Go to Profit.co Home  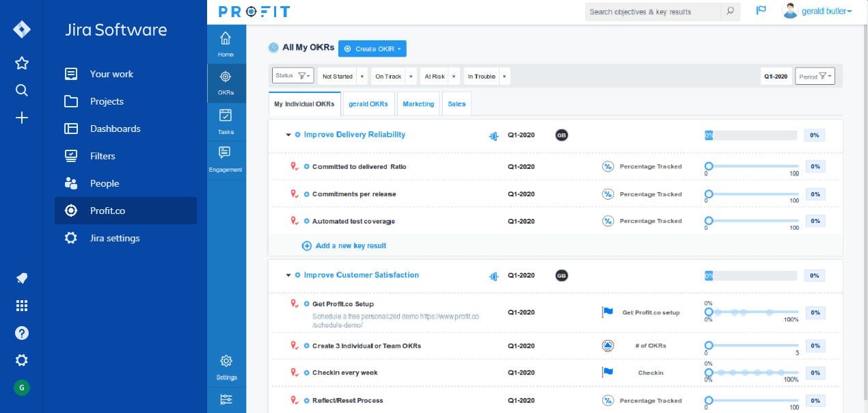click(226, 44)
